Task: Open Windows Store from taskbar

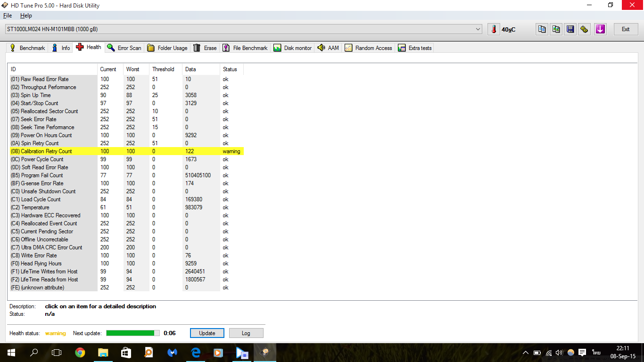Action: (x=125, y=352)
